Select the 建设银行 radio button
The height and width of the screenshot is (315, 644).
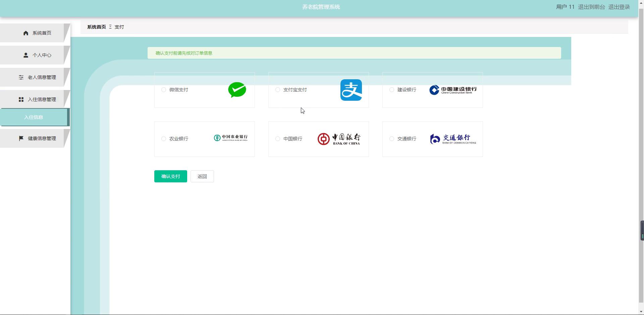coord(392,90)
